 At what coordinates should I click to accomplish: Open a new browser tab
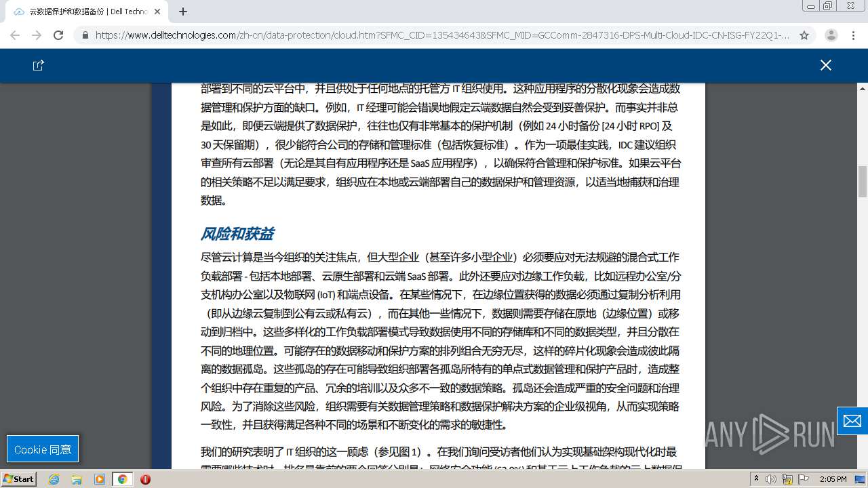183,12
